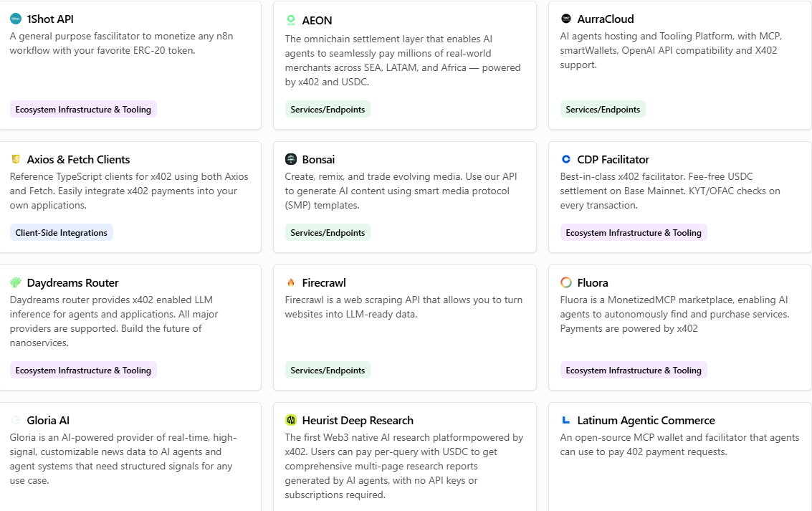Click Services/Endpoints tag under Firecrawl
Image resolution: width=812 pixels, height=511 pixels.
[x=328, y=371]
